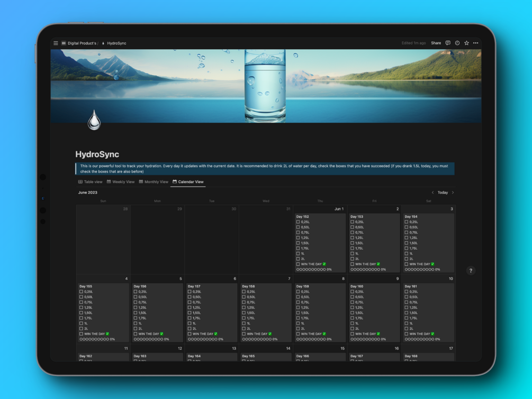Open the Day 165 card
Viewport: 532px width, 399px height.
pos(266,357)
